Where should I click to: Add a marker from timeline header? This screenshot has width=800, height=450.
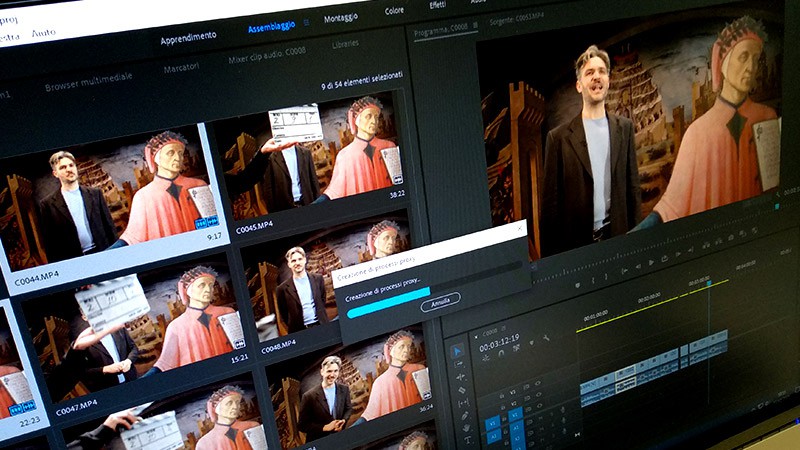click(532, 343)
